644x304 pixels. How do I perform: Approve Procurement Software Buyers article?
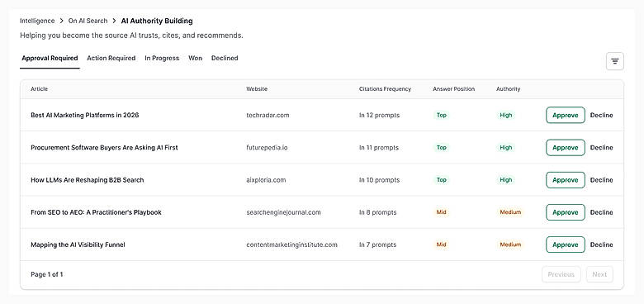click(565, 148)
